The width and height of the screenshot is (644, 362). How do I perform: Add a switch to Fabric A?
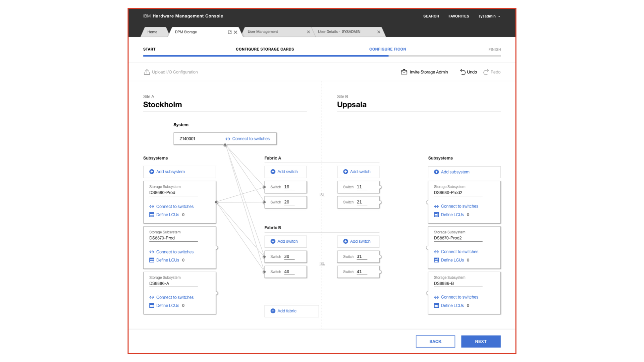[x=285, y=172]
